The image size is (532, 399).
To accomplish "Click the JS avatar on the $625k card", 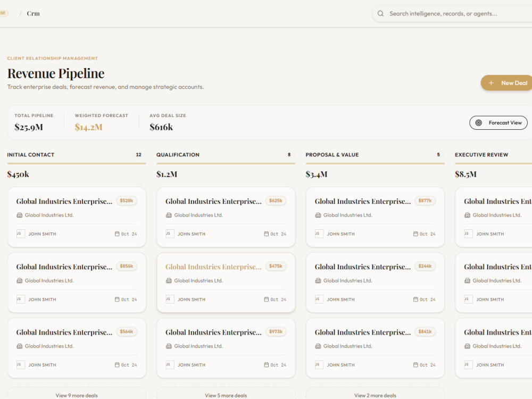I will click(170, 234).
